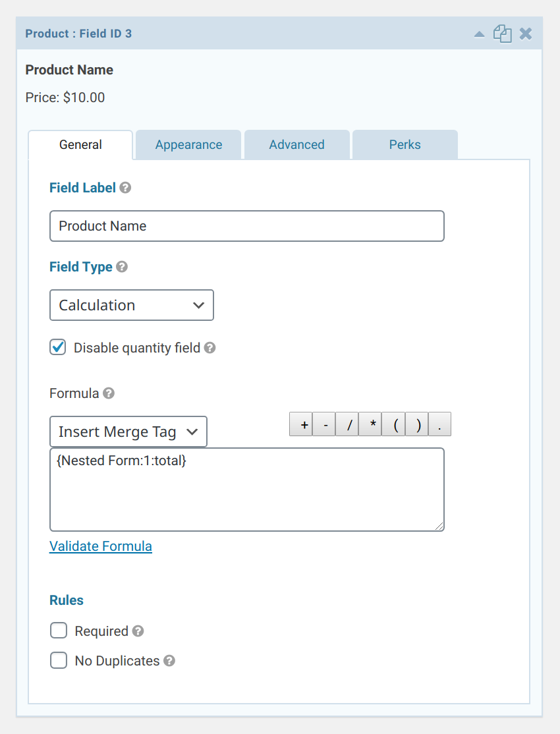Uncheck Disable quantity field
Viewport: 560px width, 734px height.
click(x=57, y=347)
